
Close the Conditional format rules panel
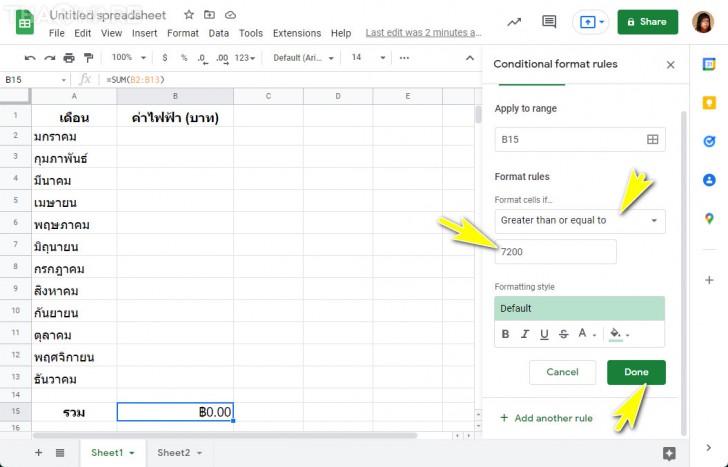point(670,65)
